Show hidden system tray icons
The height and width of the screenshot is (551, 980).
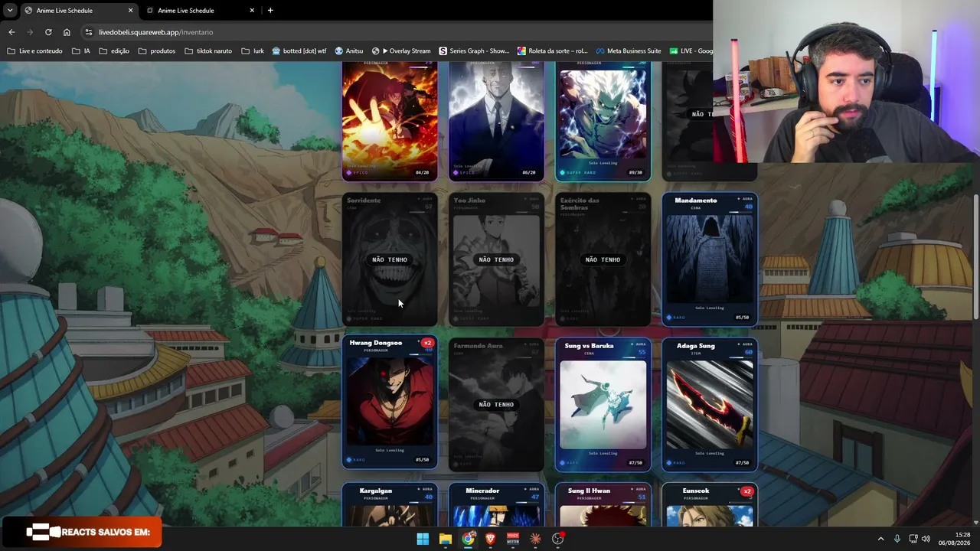tap(880, 539)
